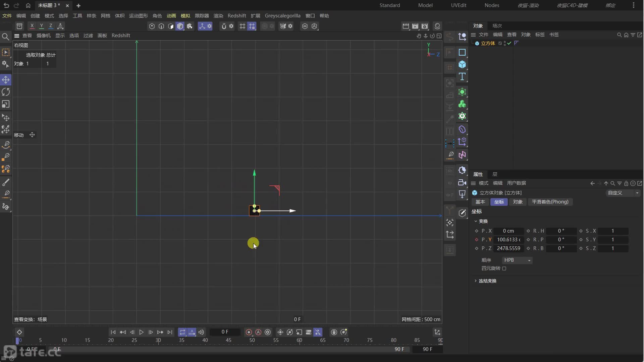The height and width of the screenshot is (362, 644).
Task: Open the MoGraph menu
Action: [x=138, y=16]
